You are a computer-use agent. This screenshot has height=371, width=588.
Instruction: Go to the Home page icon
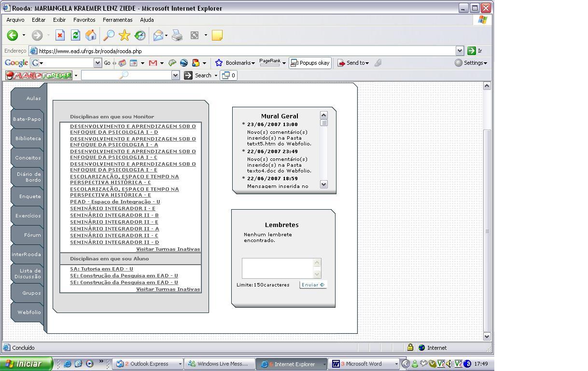pyautogui.click(x=91, y=35)
